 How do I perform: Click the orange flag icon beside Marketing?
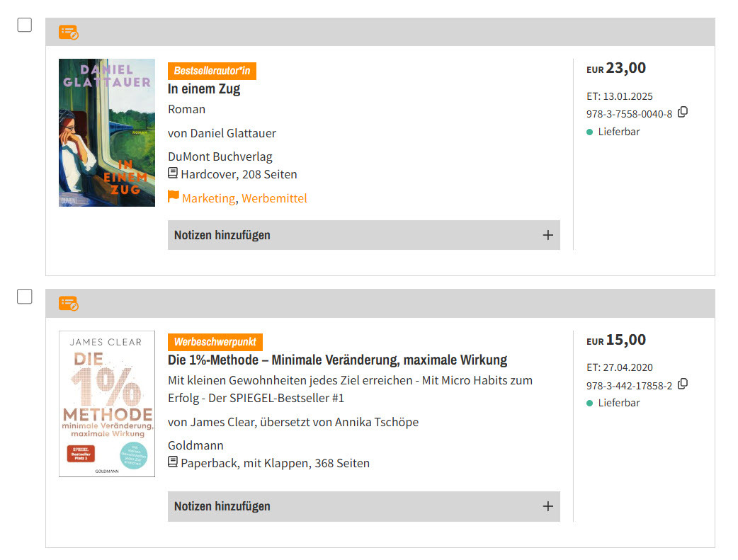(x=174, y=196)
